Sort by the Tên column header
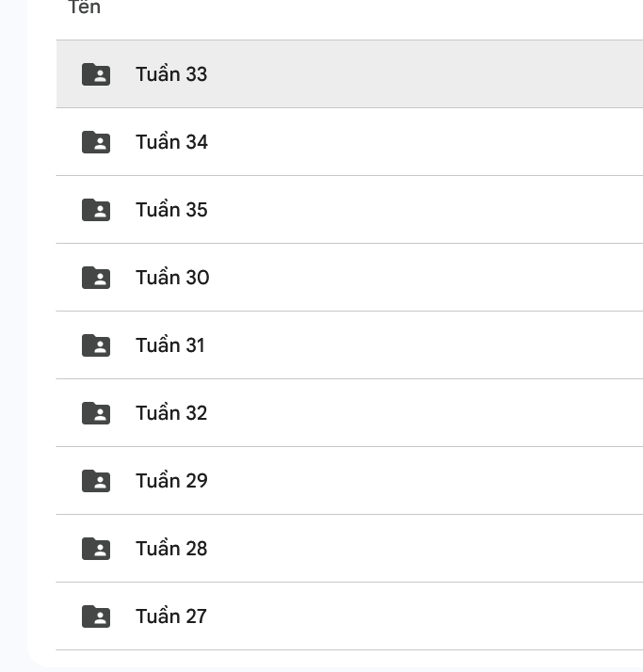Image resolution: width=643 pixels, height=672 pixels. click(x=85, y=8)
